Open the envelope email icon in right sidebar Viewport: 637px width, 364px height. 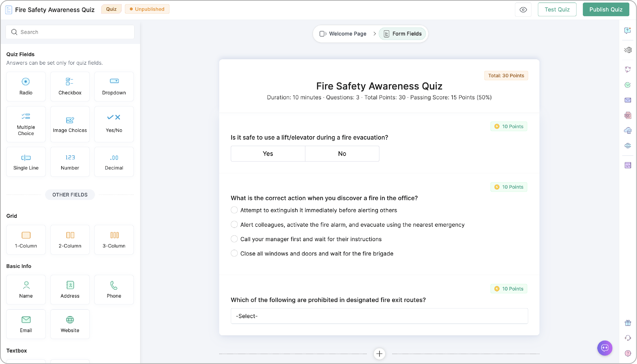[628, 100]
